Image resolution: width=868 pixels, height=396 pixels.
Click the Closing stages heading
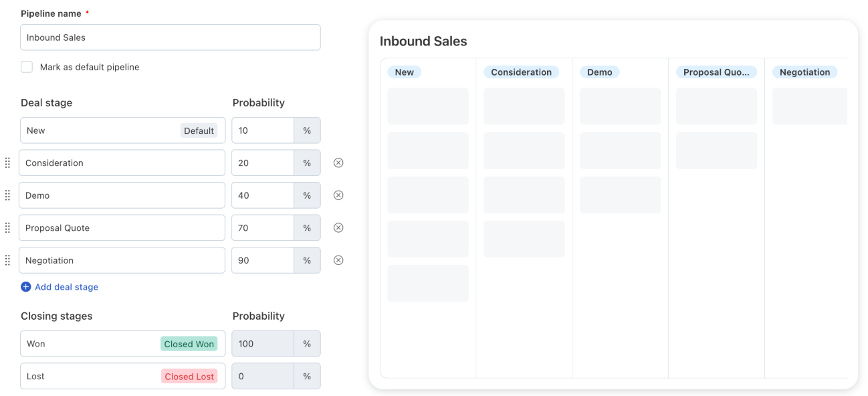pyautogui.click(x=57, y=316)
